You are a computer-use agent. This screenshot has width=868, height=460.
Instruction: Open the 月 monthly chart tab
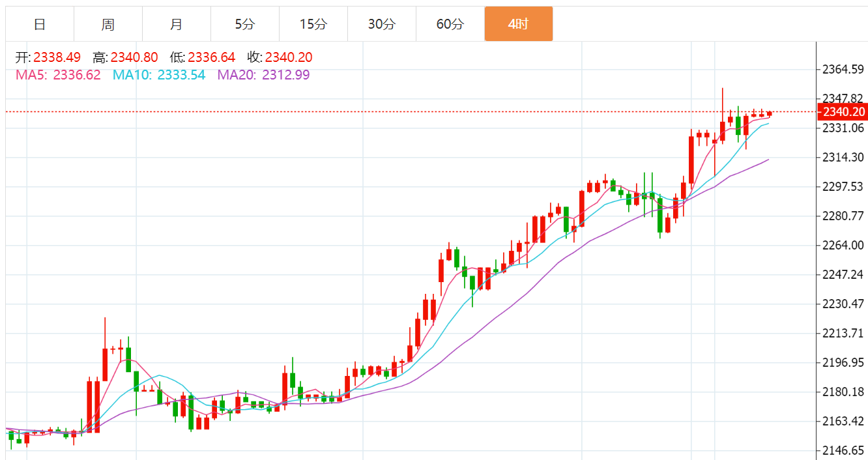pyautogui.click(x=177, y=24)
